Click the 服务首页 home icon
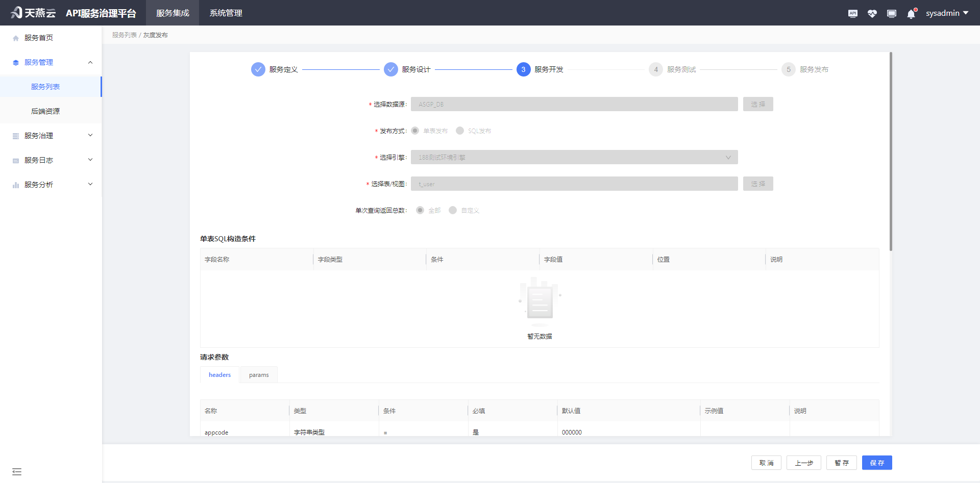 tap(15, 37)
